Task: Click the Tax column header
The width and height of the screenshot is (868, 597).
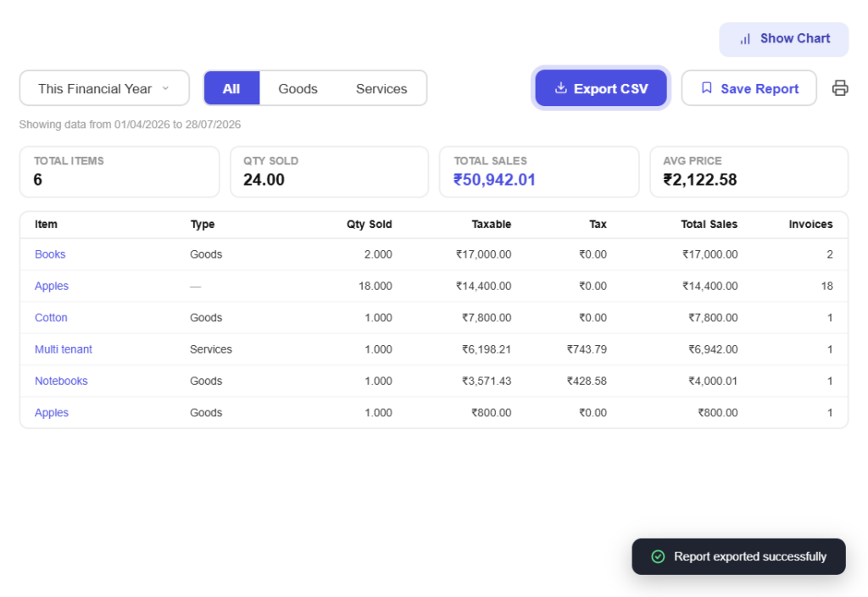Action: tap(598, 224)
